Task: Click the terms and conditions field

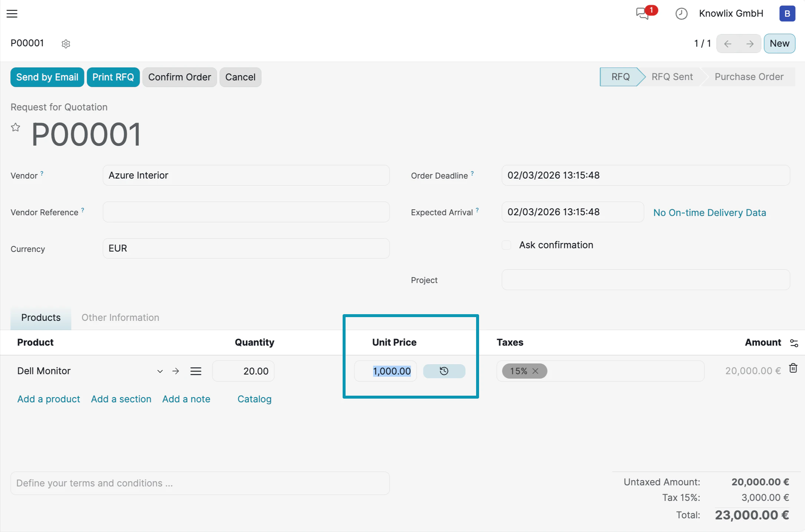Action: click(x=200, y=483)
